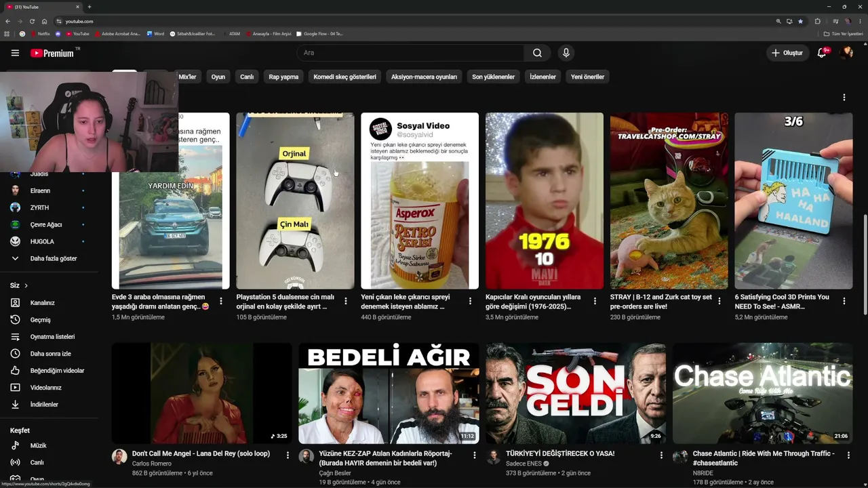This screenshot has width=868, height=488.
Task: Open Canlı live in the Keşfet section
Action: (x=37, y=463)
